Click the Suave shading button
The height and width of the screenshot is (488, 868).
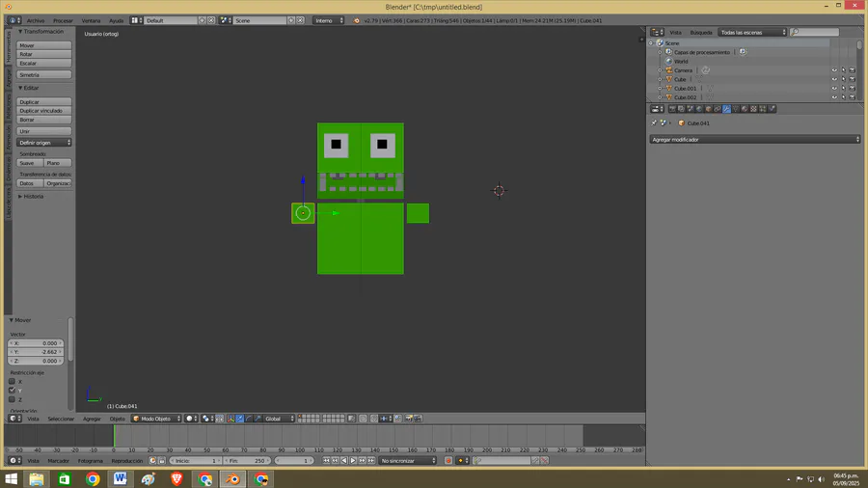(x=30, y=163)
